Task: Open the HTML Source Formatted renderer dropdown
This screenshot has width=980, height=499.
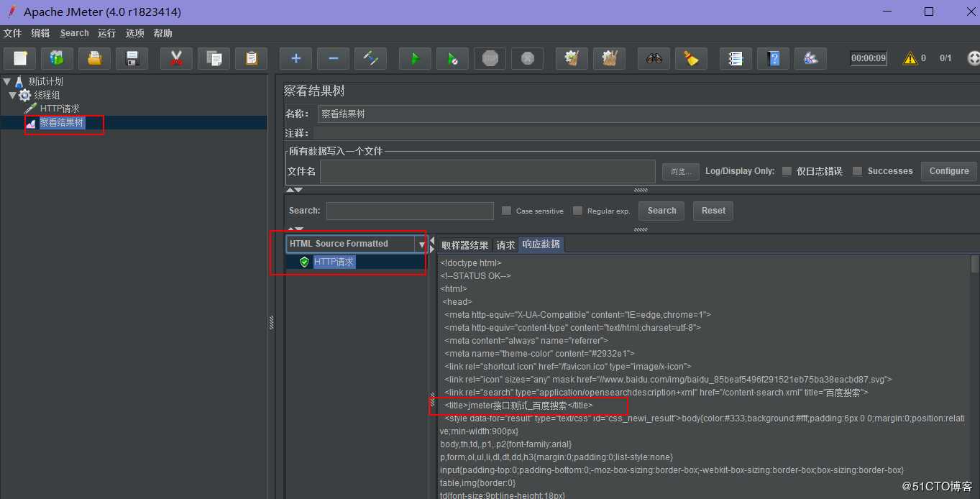Action: coord(421,244)
